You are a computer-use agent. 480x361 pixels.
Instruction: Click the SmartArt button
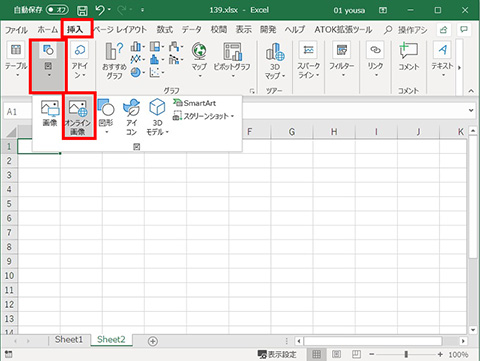[195, 103]
